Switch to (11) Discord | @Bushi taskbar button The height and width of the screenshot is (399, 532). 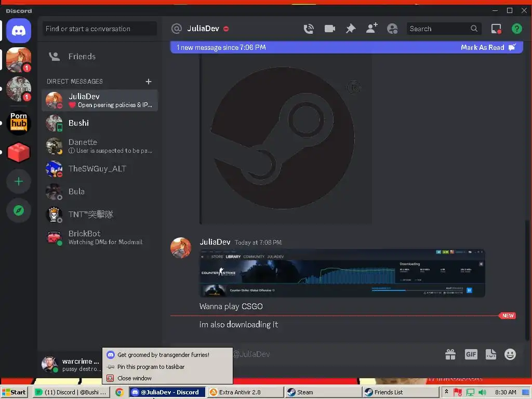point(72,392)
